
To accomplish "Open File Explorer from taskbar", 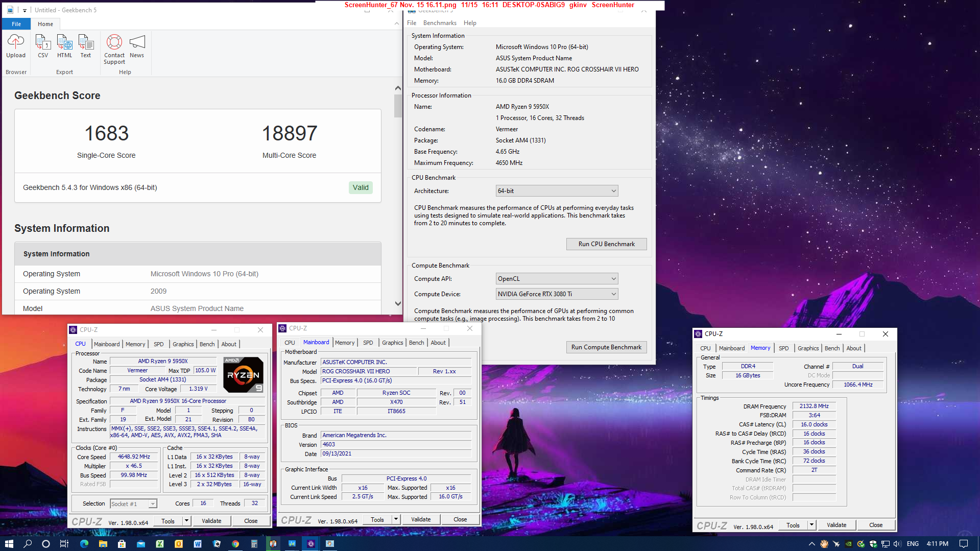I will [103, 543].
